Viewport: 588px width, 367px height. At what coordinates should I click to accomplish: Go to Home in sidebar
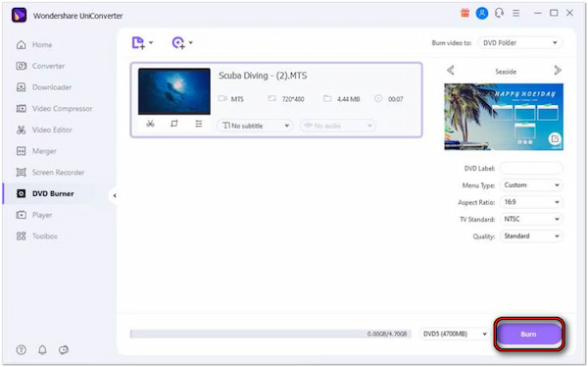click(x=34, y=45)
